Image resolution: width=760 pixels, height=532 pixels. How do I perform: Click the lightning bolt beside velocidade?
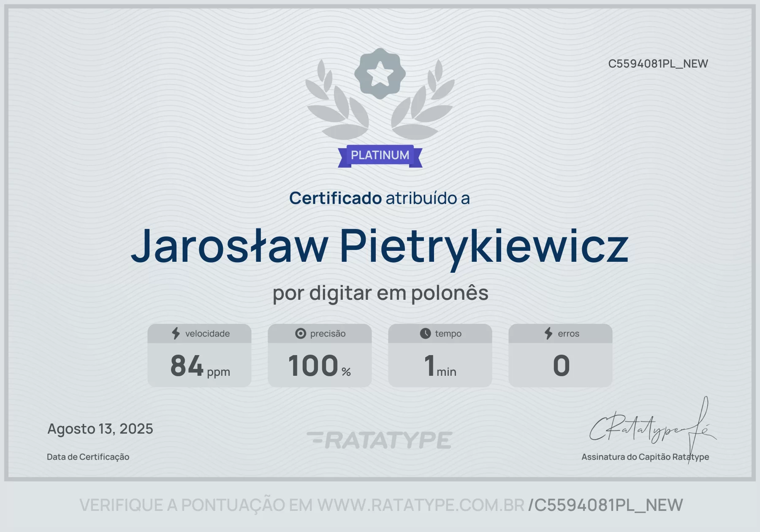point(176,334)
